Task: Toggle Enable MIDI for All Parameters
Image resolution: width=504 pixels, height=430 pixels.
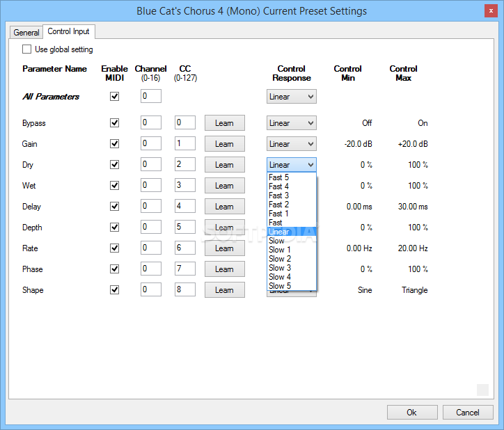Action: 114,97
